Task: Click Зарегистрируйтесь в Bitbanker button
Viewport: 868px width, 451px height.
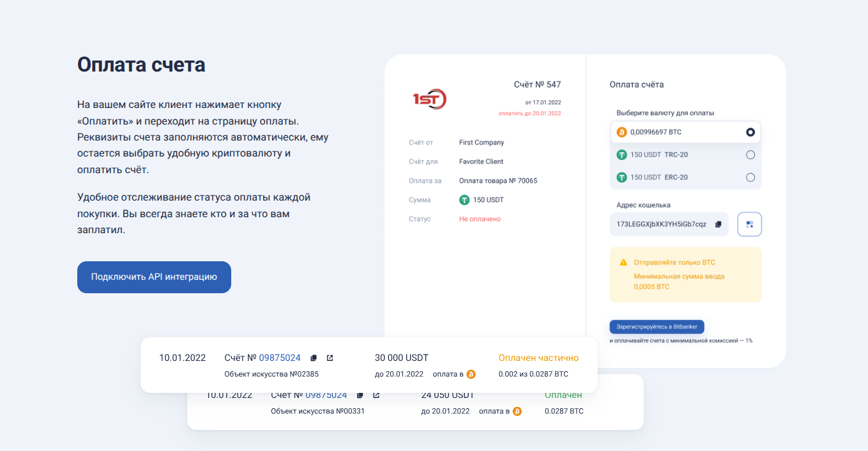Action: coord(657,326)
